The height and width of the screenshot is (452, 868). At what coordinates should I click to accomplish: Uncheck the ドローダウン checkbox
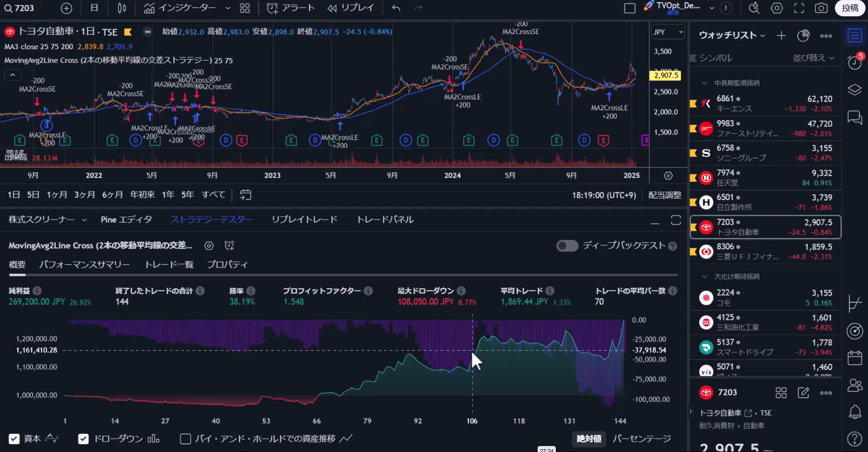[x=83, y=439]
